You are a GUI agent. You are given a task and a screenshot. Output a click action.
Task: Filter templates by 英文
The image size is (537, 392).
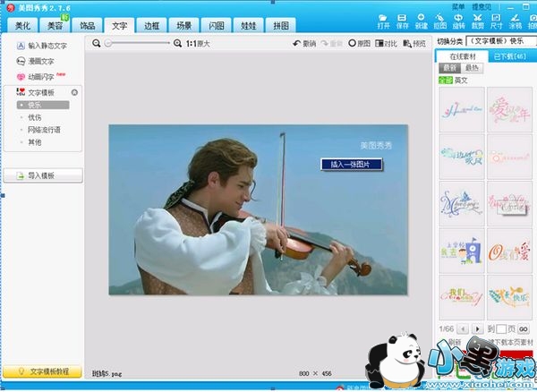click(461, 81)
